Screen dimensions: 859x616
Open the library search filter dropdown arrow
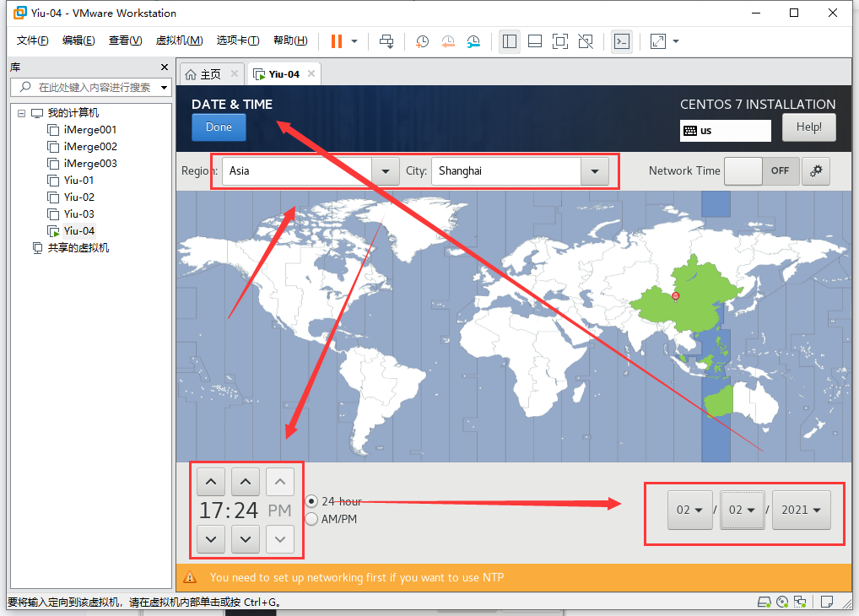(164, 87)
